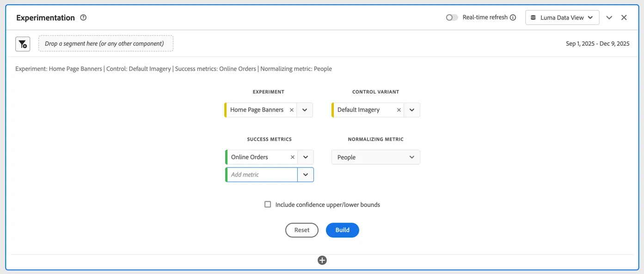Screen dimensions: 644x274
Task: Click the Reset button
Action: tap(302, 230)
